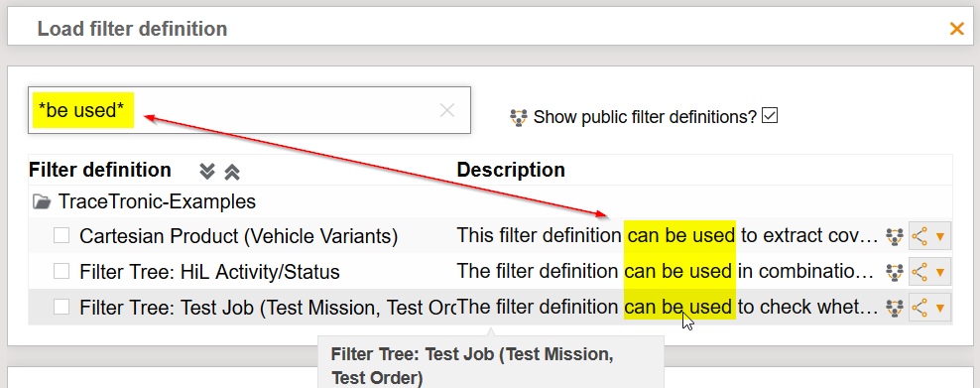Screen dimensions: 980x388
Task: Open share dropdown arrow in HiL Activity/Status row
Action: coord(939,273)
